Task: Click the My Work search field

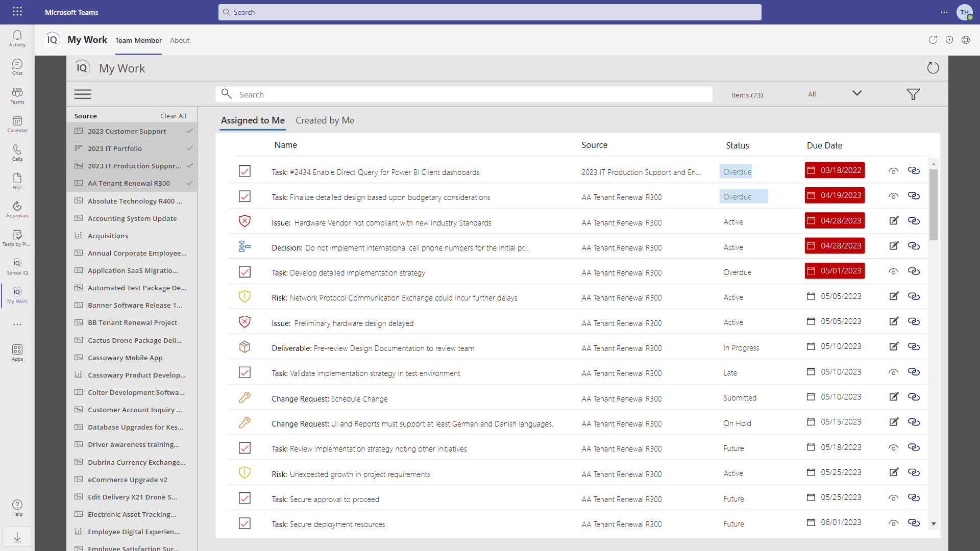Action: pos(464,94)
